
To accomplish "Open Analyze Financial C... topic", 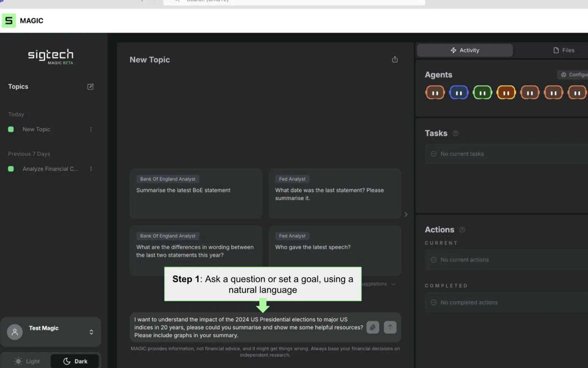I will [50, 169].
